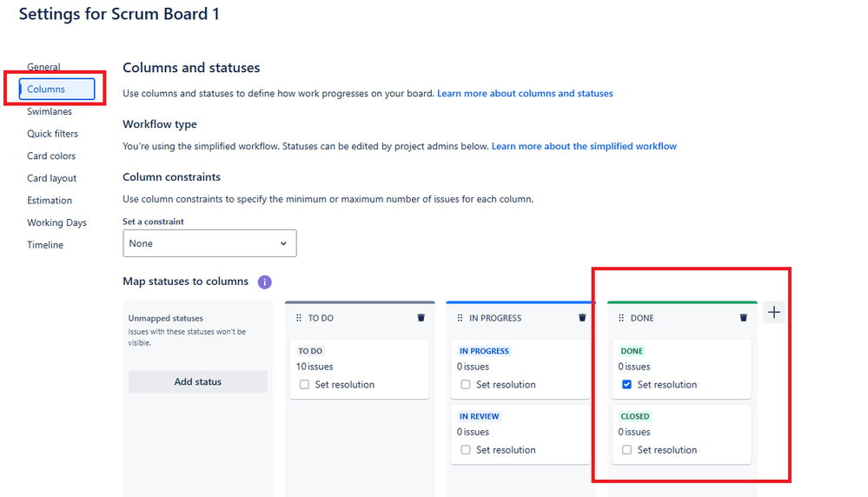Image resolution: width=868 pixels, height=497 pixels.
Task: Uncheck Set resolution for DONE status
Action: click(x=626, y=385)
